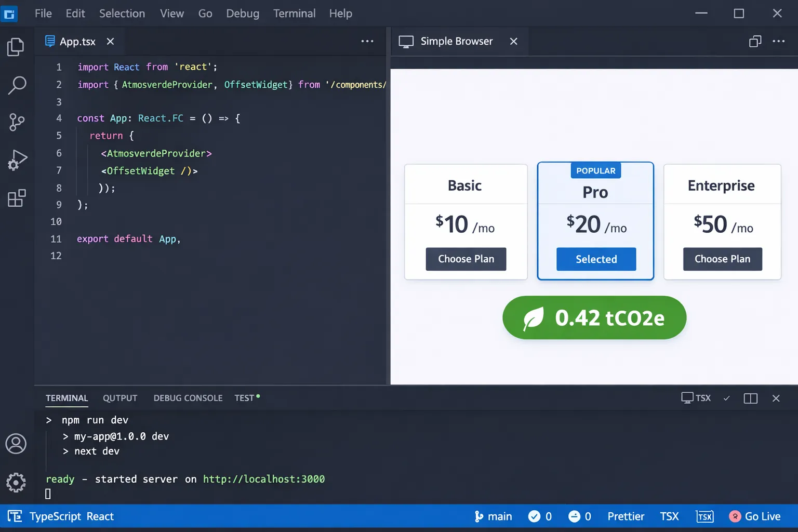Image resolution: width=798 pixels, height=532 pixels.
Task: Switch to the OUTPUT panel tab
Action: (x=120, y=398)
